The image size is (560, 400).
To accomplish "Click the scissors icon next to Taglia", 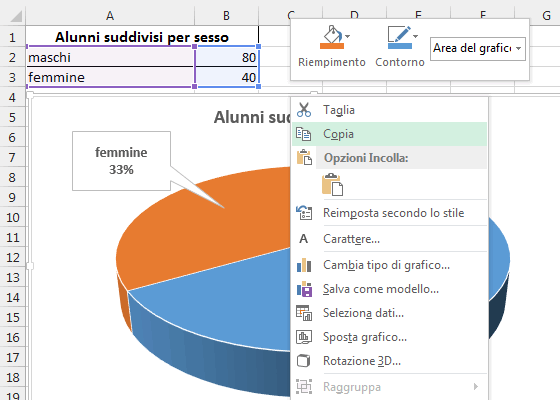I will point(304,110).
